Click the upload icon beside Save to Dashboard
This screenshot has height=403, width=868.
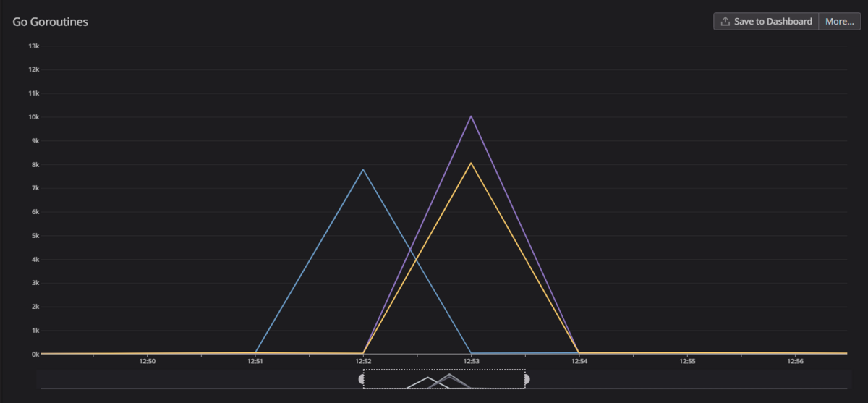(x=726, y=21)
